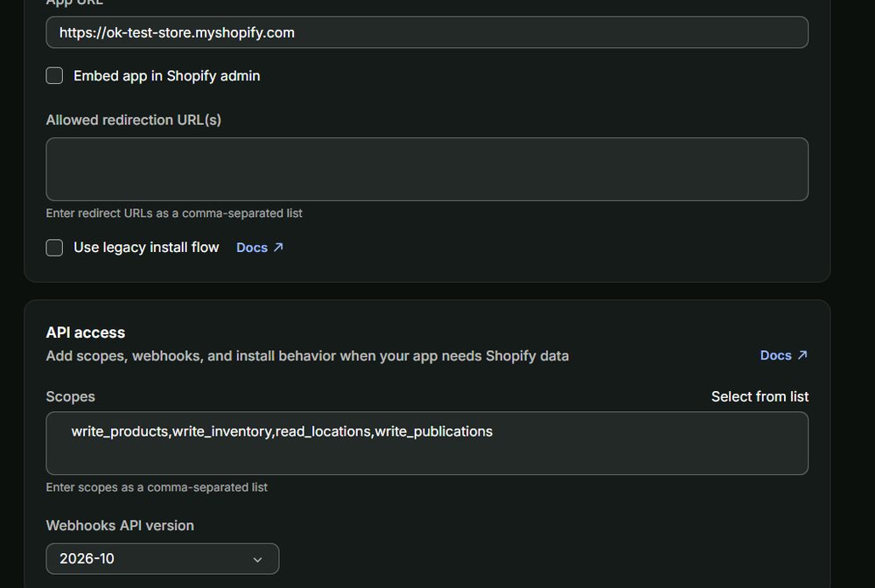Click the 'Use legacy install flow' label
875x588 pixels.
point(146,247)
